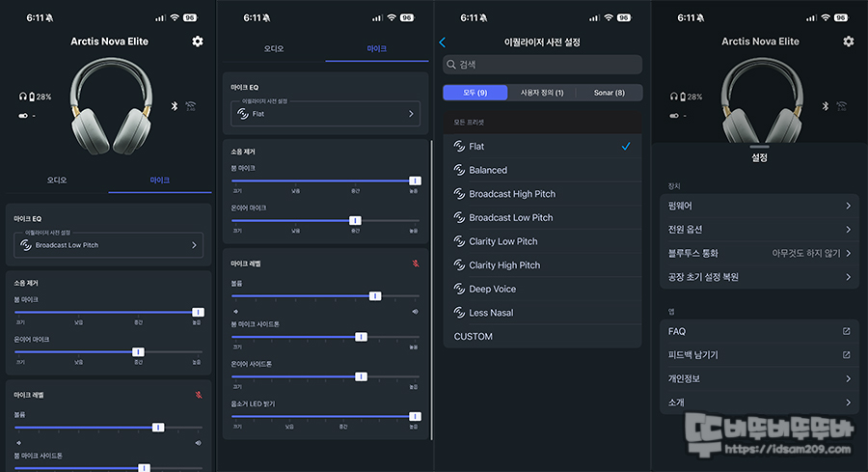868x472 pixels.
Task: Focus the 검색 search field
Action: 542,65
